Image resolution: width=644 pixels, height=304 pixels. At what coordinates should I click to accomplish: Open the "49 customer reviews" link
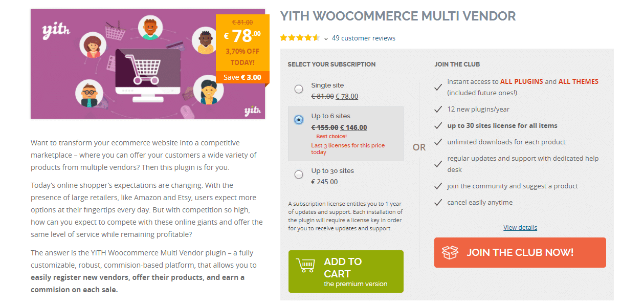tap(363, 38)
